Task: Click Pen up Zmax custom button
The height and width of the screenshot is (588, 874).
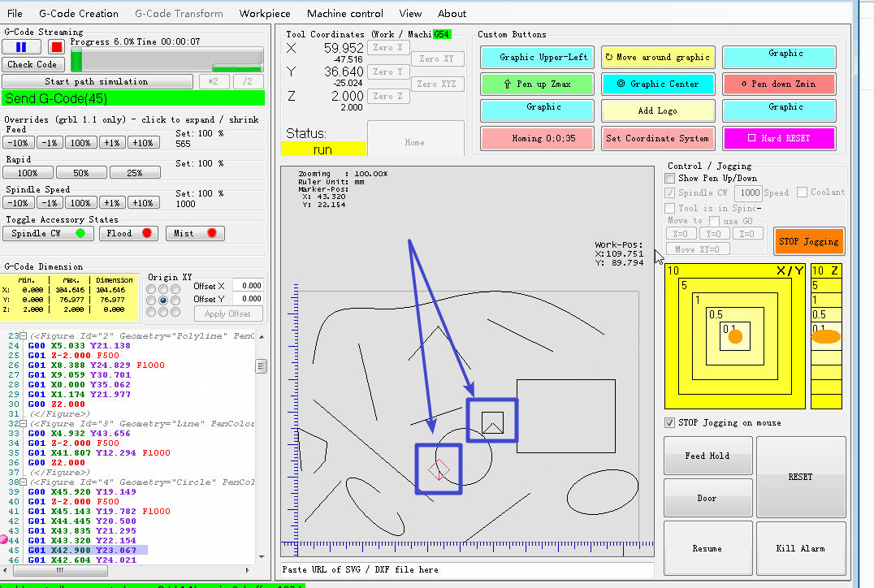Action: pyautogui.click(x=537, y=84)
